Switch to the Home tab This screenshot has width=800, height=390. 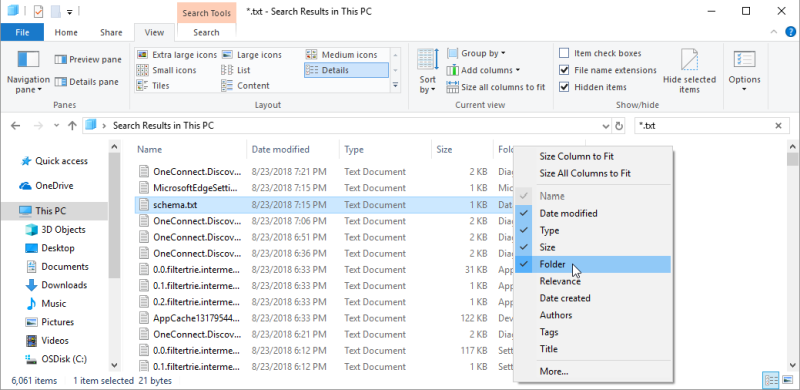66,32
